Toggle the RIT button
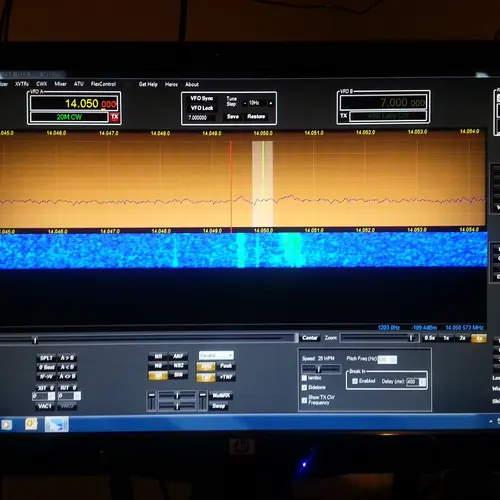Screen dimensions: 500x500 pos(68,388)
